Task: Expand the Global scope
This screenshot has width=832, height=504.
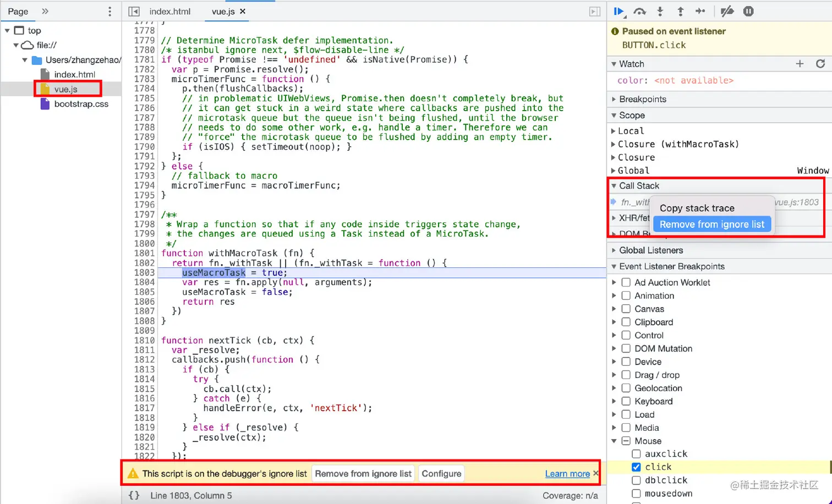Action: point(613,170)
